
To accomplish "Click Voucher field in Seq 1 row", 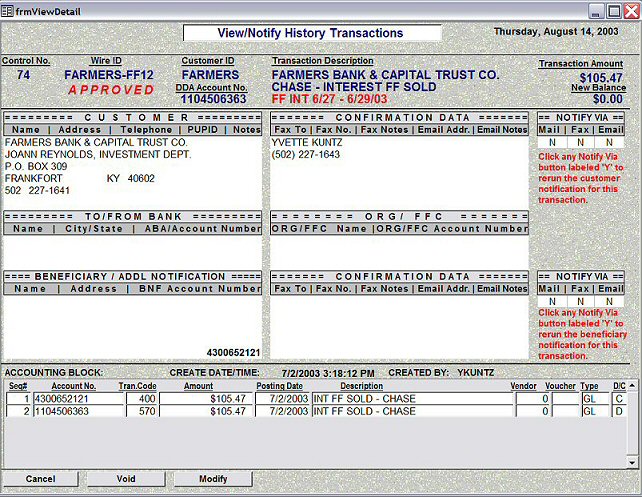I will pyautogui.click(x=565, y=399).
